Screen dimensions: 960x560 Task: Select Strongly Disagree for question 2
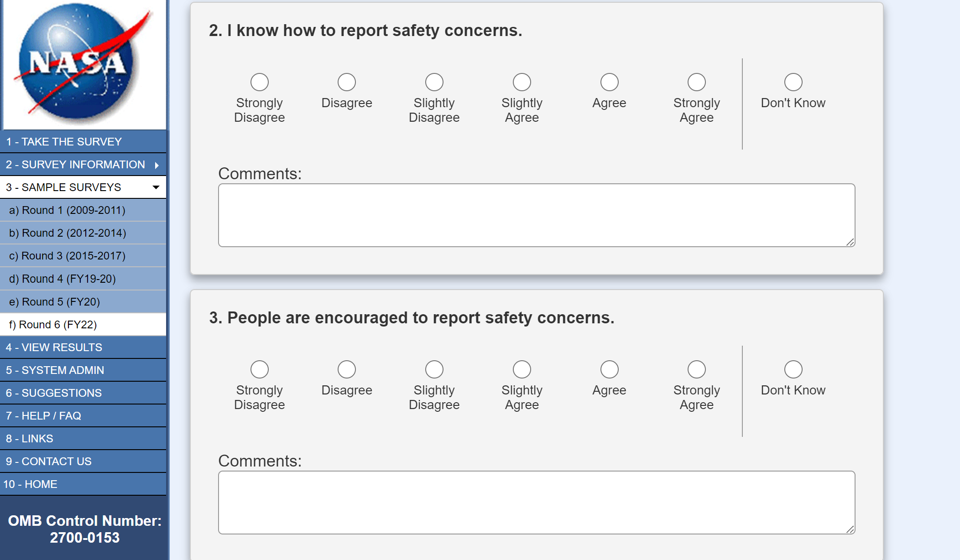coord(260,83)
